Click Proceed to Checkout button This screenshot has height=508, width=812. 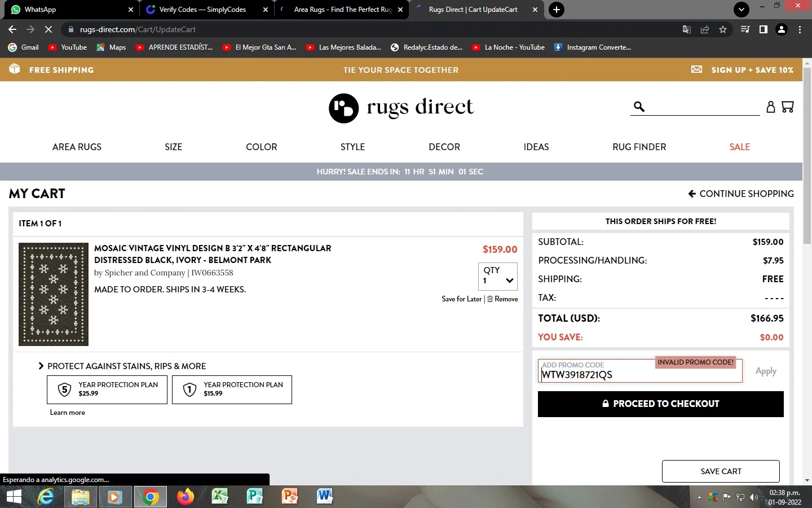click(660, 404)
